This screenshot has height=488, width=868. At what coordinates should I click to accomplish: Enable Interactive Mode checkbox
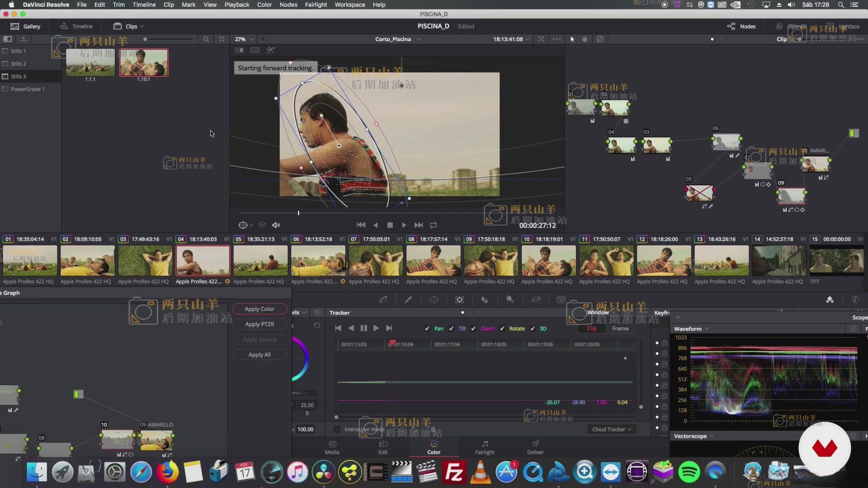(x=337, y=429)
